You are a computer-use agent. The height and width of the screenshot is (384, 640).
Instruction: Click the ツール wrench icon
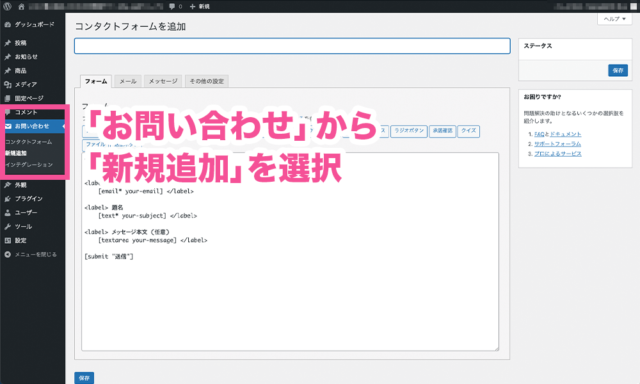(7, 226)
